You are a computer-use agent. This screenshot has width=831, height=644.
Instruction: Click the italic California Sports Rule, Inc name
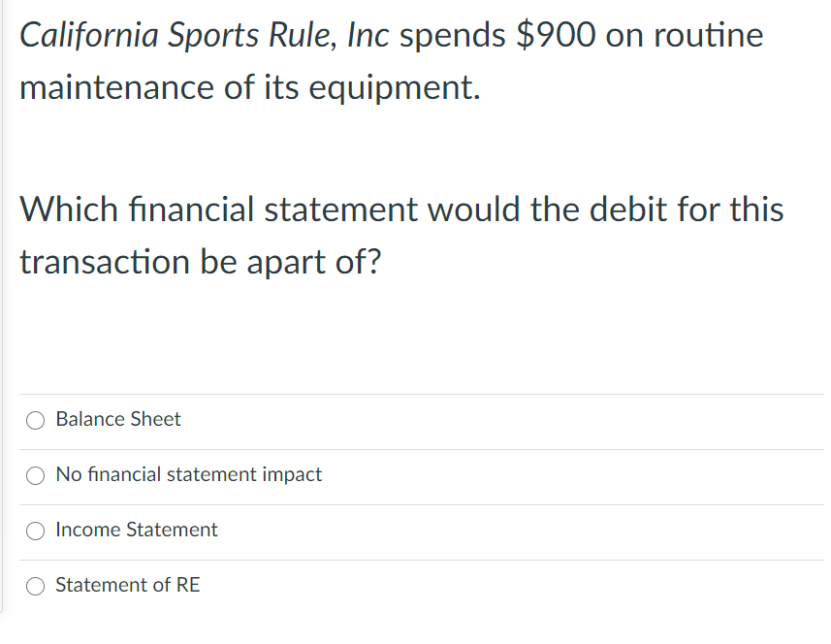click(x=205, y=36)
